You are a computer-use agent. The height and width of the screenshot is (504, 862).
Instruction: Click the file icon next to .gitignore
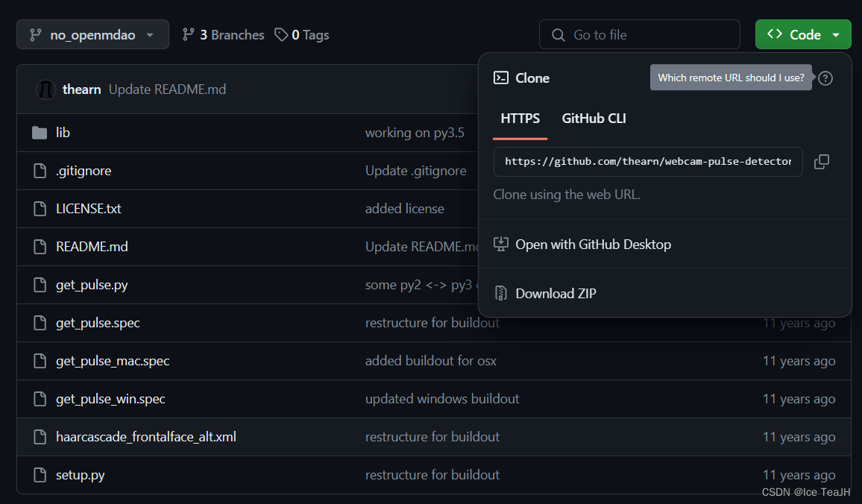40,171
